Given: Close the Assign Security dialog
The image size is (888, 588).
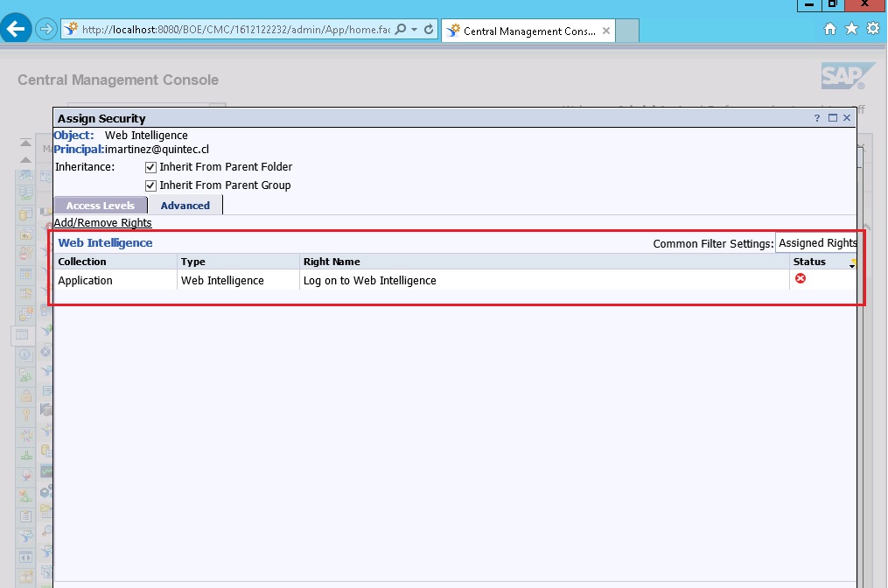Looking at the screenshot, I should [847, 118].
